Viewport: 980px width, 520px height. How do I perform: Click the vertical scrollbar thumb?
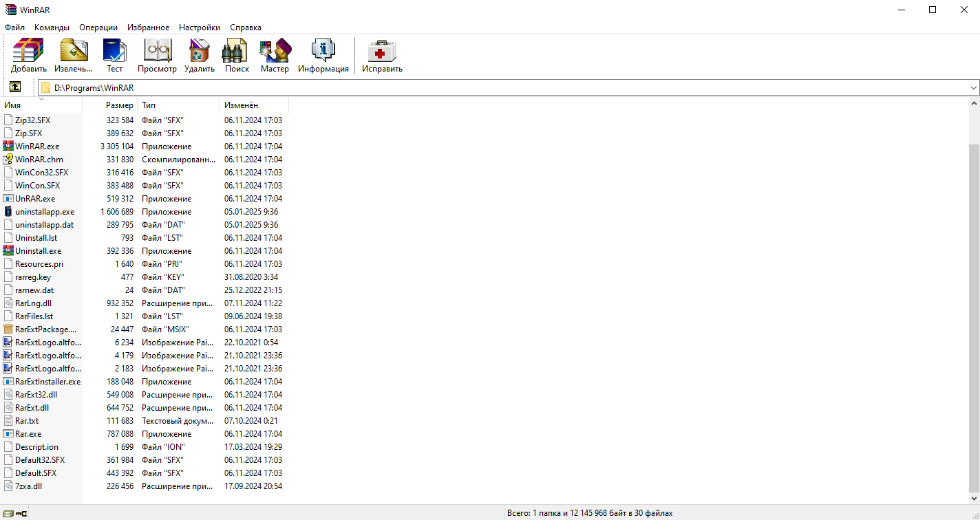pos(974,318)
